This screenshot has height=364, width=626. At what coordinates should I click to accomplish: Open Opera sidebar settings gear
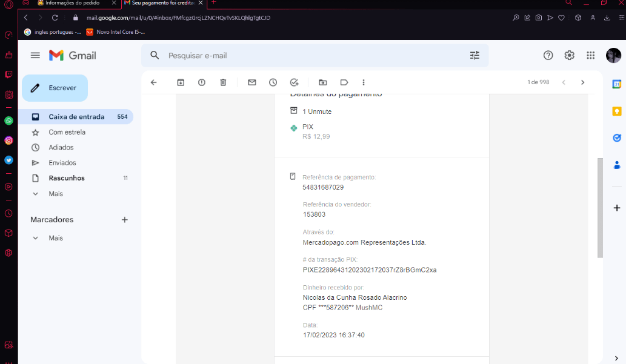pos(8,253)
